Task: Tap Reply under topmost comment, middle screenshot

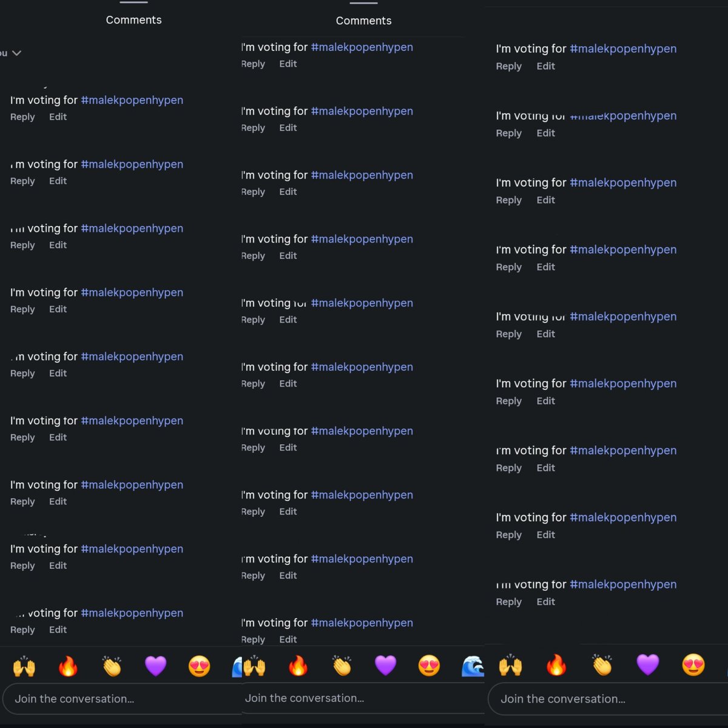Action: point(253,64)
